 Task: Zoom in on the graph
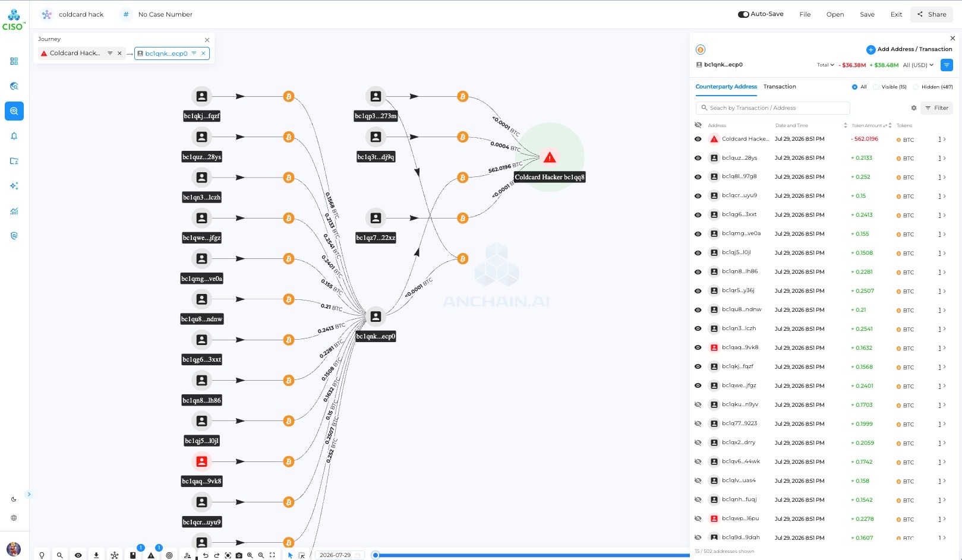pos(250,555)
